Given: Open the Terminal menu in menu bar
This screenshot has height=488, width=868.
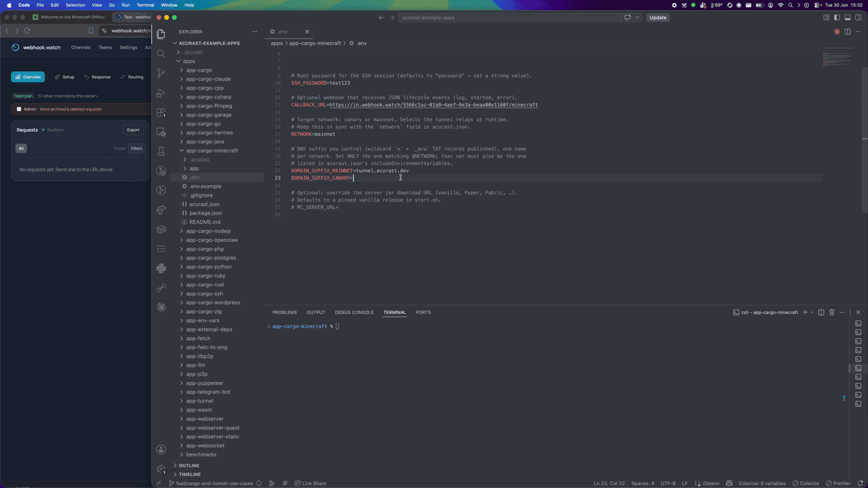Looking at the screenshot, I should tap(145, 5).
